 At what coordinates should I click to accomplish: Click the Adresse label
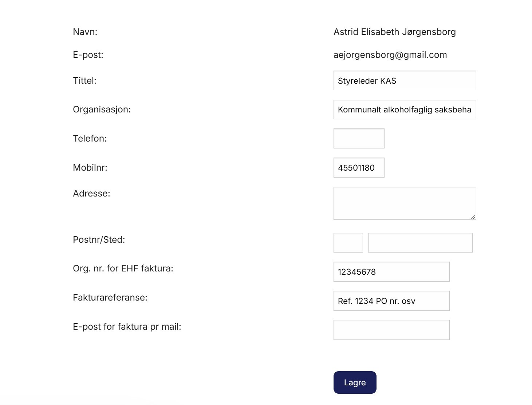pos(91,194)
